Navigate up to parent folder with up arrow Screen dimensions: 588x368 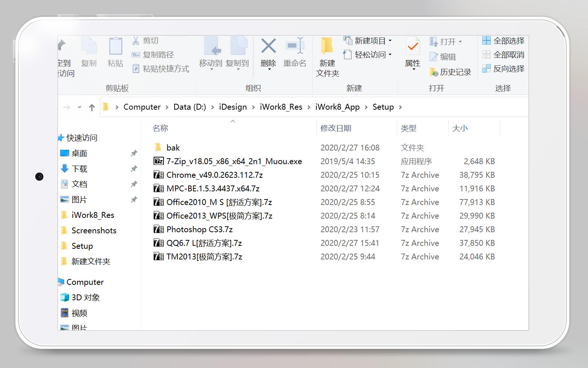[92, 107]
